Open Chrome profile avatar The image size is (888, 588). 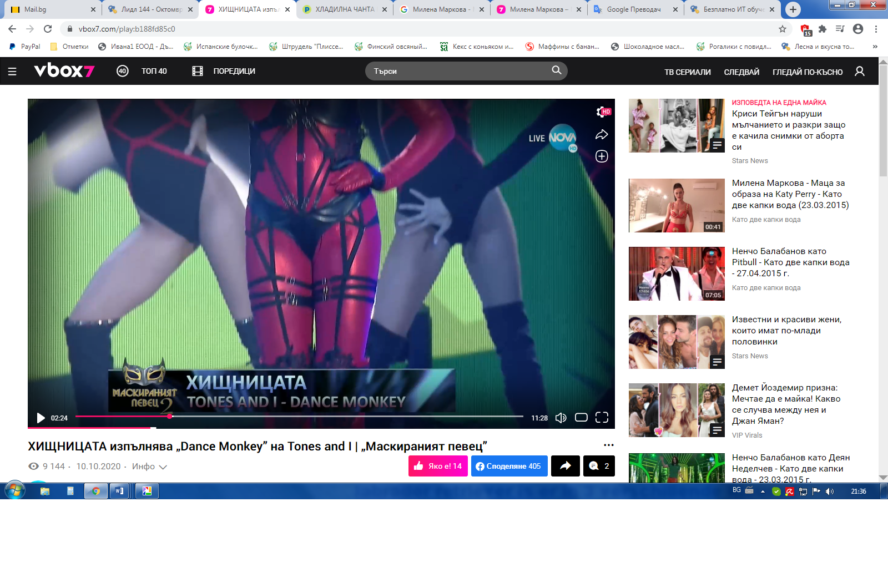pos(858,29)
